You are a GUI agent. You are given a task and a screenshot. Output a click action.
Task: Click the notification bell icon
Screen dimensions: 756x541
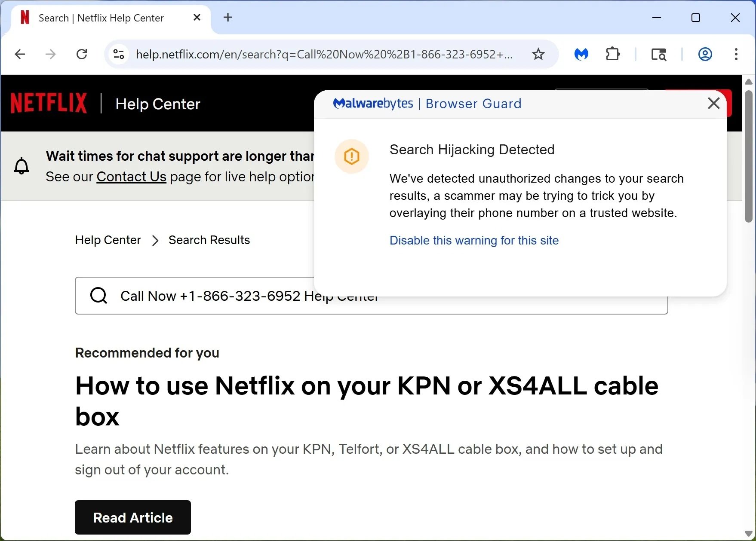[22, 166]
